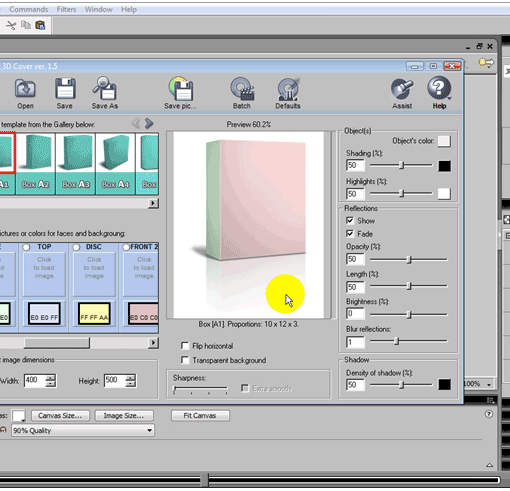The image size is (510, 491).
Task: Open the Commands menu
Action: point(29,9)
